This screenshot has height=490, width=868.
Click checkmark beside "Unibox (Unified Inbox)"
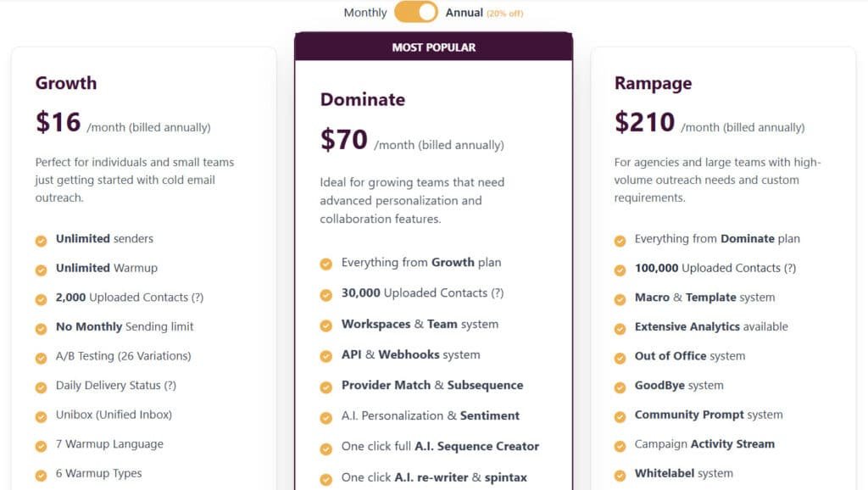point(39,415)
